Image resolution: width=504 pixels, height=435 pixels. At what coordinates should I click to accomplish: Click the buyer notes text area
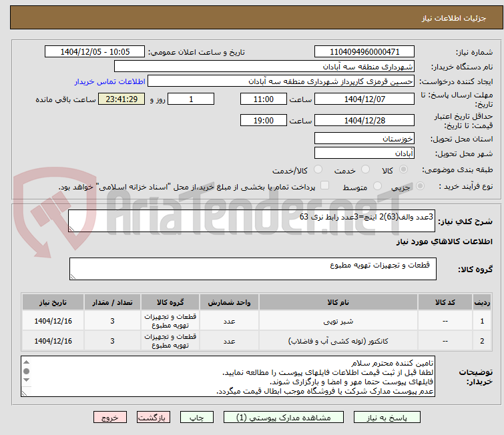(x=228, y=376)
